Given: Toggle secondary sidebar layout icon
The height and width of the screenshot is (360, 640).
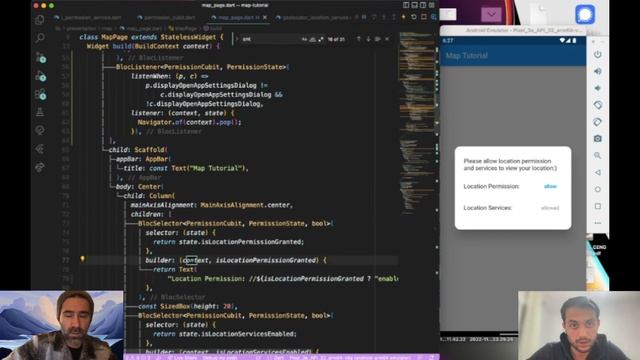Looking at the screenshot, I should coord(423,5).
